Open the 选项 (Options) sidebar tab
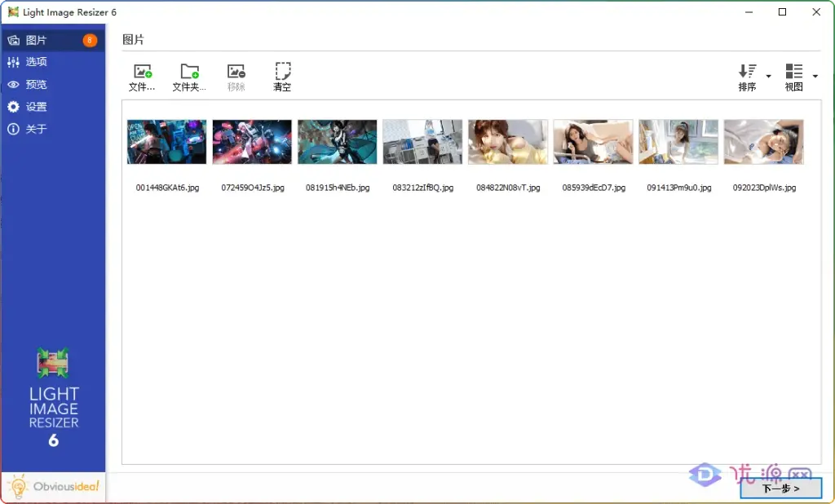This screenshot has width=835, height=504. 53,62
